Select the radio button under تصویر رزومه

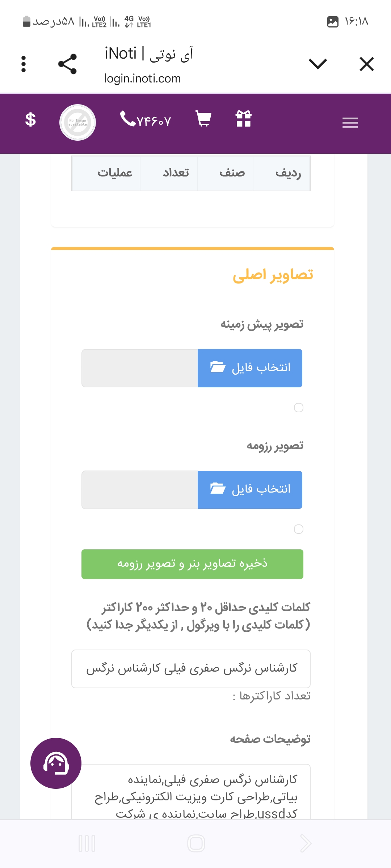point(299,529)
